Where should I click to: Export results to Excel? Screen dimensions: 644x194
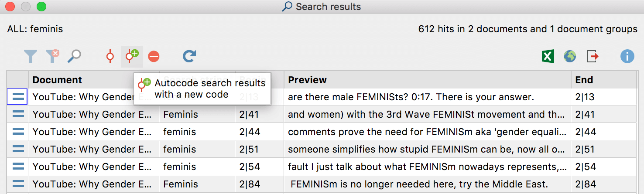click(548, 56)
